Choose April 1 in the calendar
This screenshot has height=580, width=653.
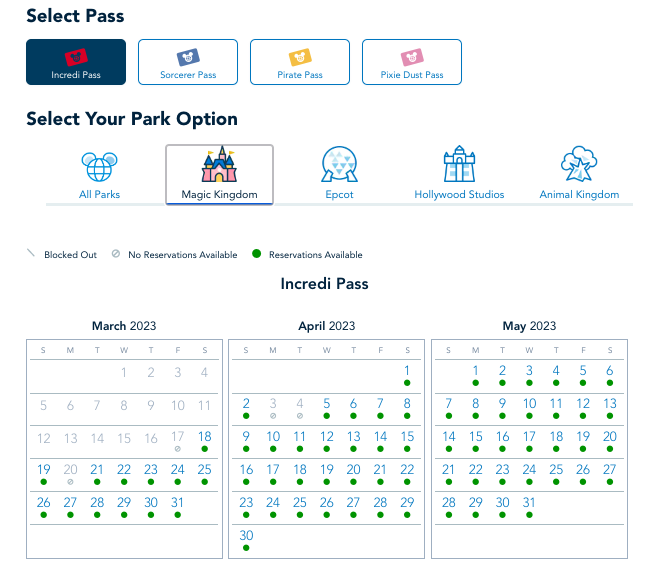(407, 372)
